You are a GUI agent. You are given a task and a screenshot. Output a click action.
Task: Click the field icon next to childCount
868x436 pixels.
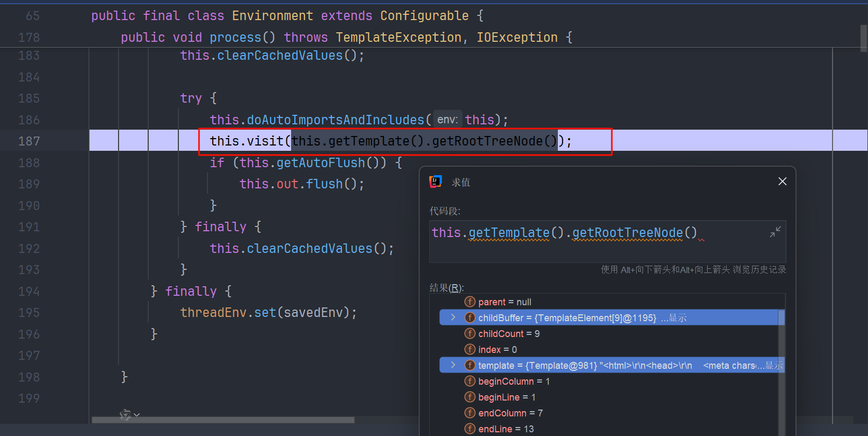click(470, 333)
